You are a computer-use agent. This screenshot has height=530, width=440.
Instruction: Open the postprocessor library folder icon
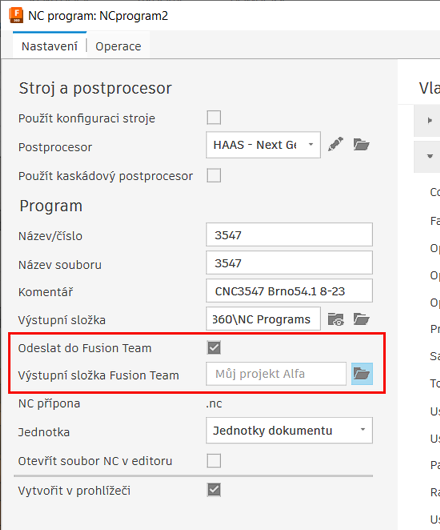coord(361,145)
